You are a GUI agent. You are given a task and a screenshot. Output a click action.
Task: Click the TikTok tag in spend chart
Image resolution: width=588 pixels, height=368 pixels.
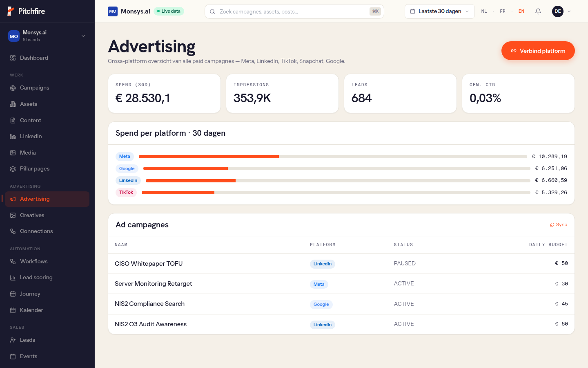[x=126, y=193]
